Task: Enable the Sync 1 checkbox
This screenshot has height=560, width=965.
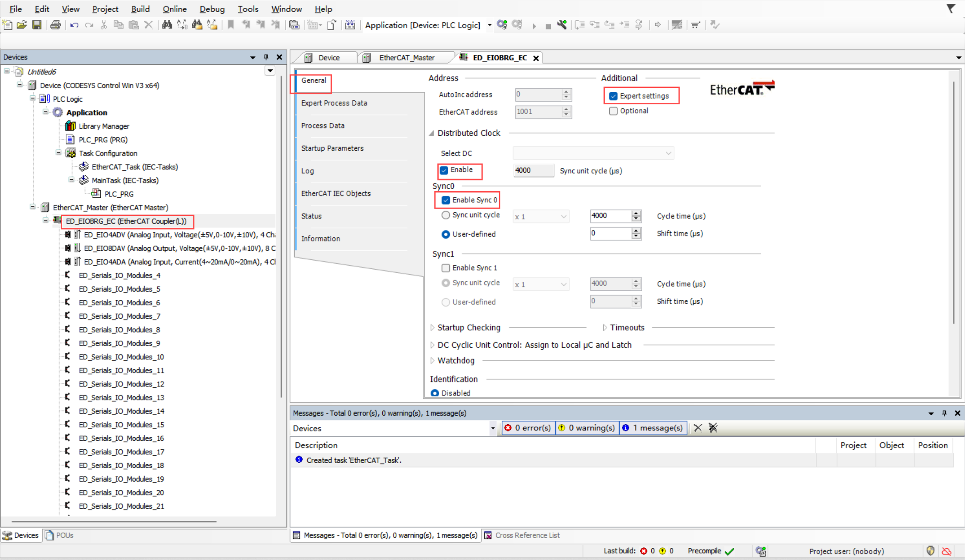Action: click(446, 268)
